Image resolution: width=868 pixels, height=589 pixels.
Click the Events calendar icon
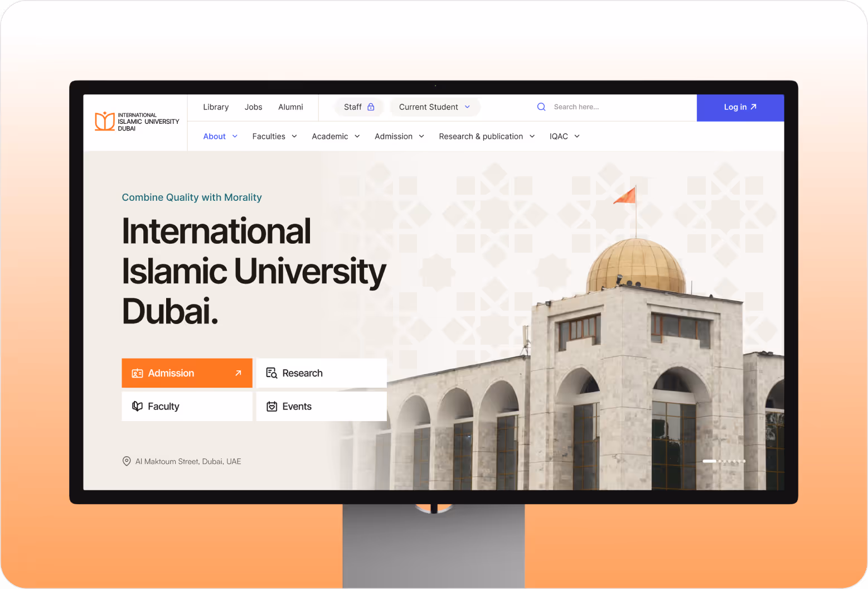tap(271, 406)
